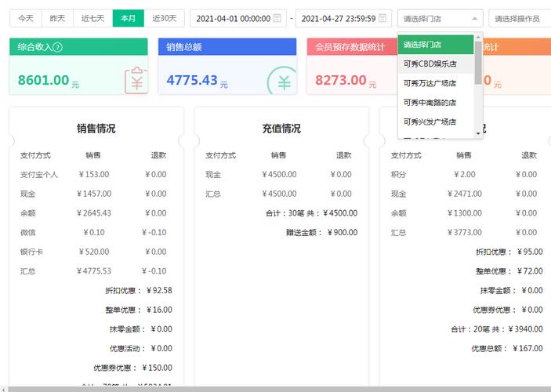Click the dropdown list scrollbar thumb
This screenshot has width=551, height=392.
(478, 63)
